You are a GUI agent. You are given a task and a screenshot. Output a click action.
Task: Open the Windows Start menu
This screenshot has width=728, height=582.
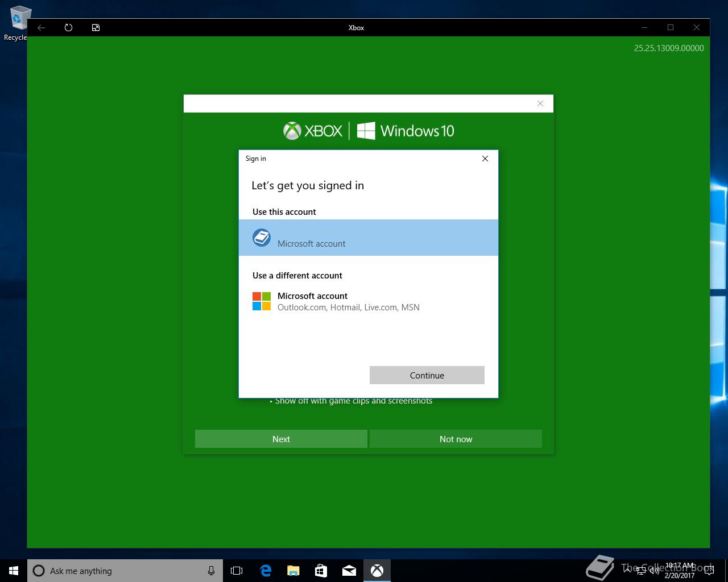point(14,571)
